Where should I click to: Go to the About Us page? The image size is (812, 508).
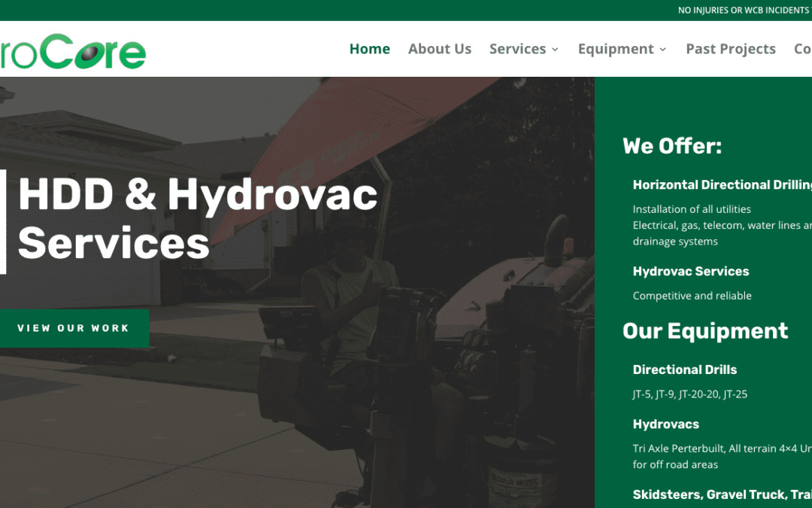point(439,49)
